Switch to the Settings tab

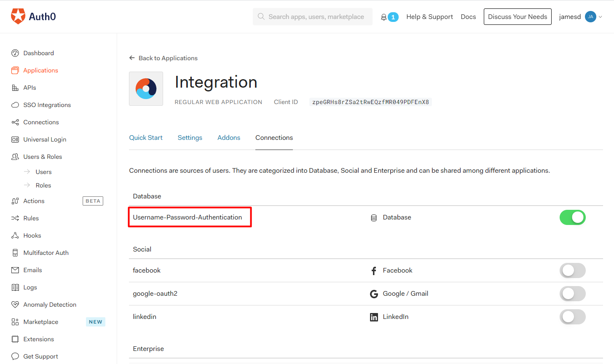pos(190,138)
